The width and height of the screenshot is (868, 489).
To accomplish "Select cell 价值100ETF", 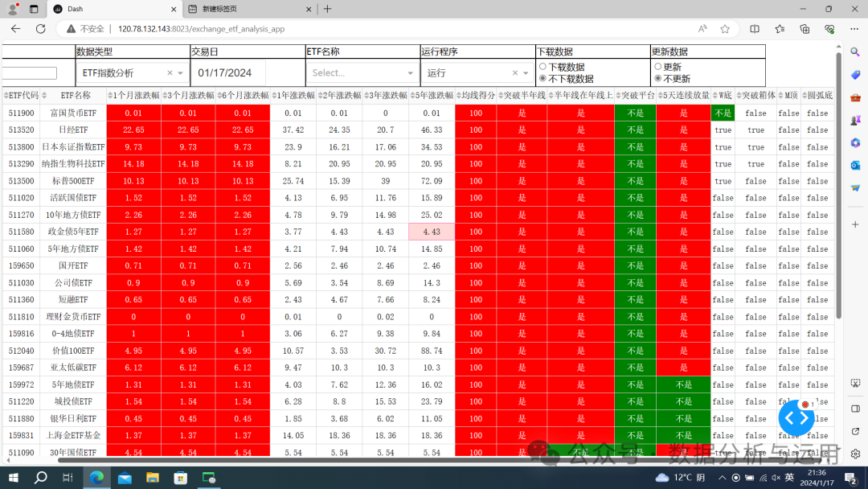I will click(74, 351).
